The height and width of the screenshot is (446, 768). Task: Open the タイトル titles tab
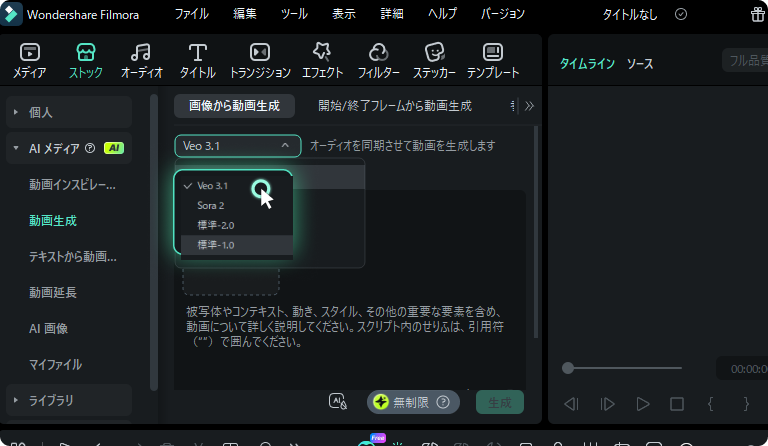pyautogui.click(x=197, y=61)
